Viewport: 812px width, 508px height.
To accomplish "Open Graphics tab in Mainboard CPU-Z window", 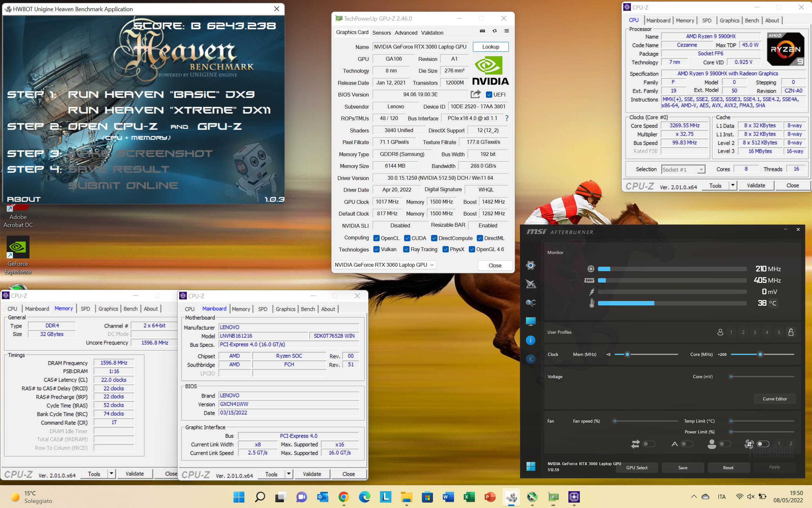I will click(285, 309).
